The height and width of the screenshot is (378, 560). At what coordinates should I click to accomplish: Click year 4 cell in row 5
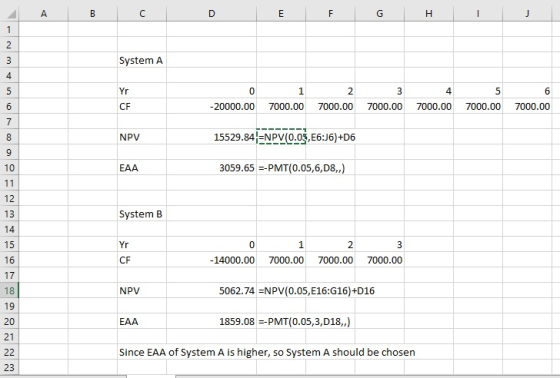429,91
